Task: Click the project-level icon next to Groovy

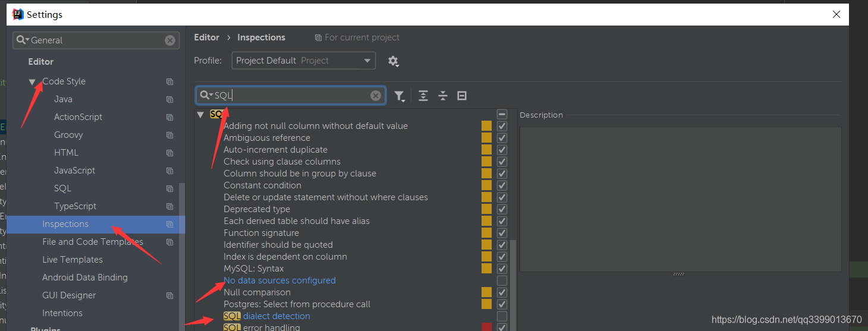Action: point(170,135)
